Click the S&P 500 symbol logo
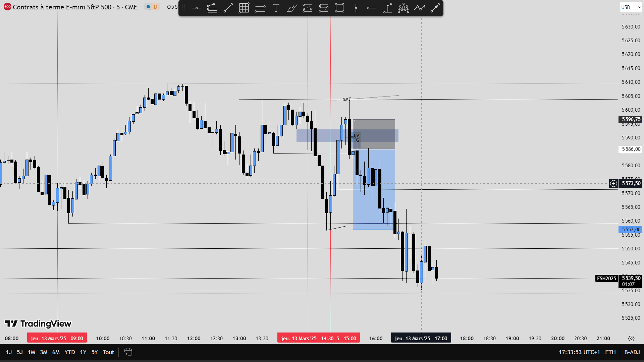This screenshot has height=362, width=644. click(7, 7)
